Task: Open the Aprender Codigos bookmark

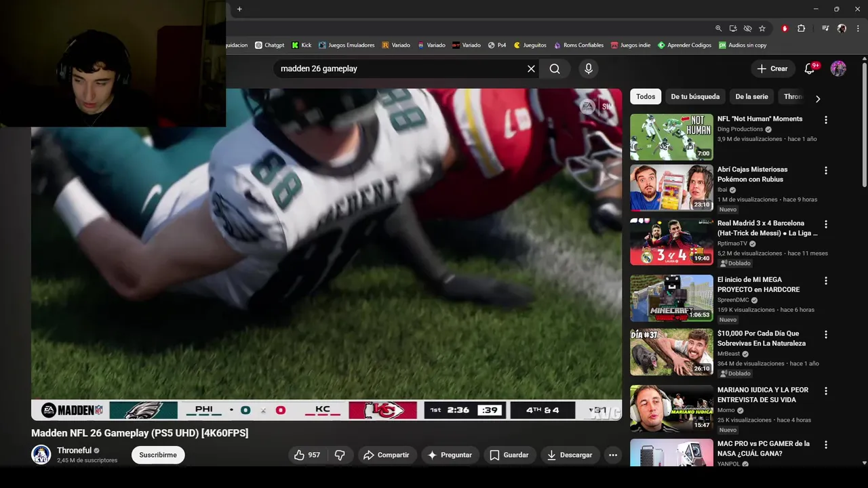Action: [x=684, y=45]
